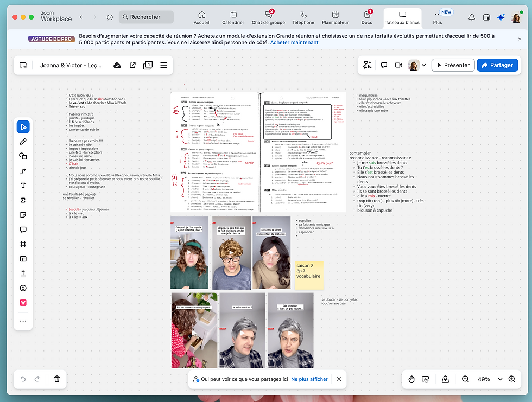
Task: Open the whiteboards home icon
Action: [x=23, y=65]
